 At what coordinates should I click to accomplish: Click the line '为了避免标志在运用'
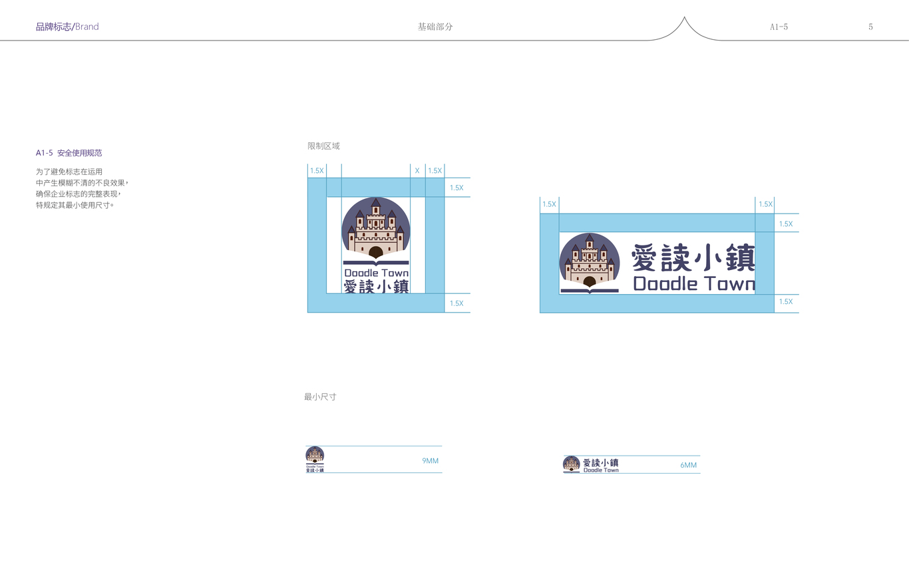pyautogui.click(x=69, y=172)
